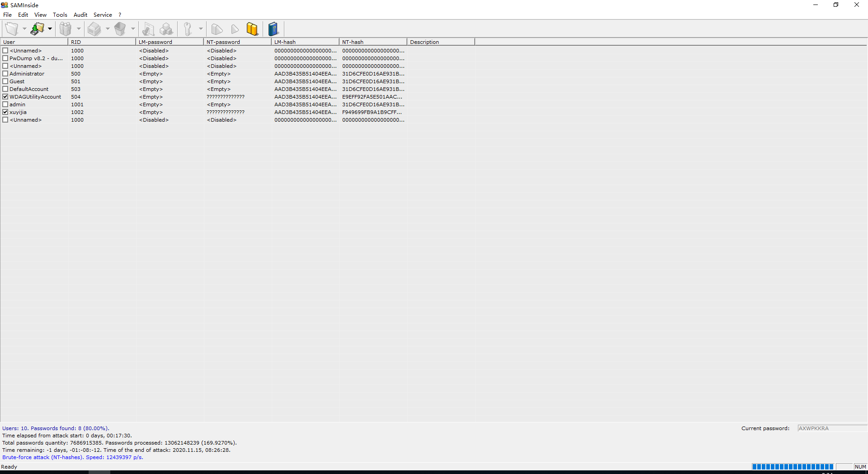Image resolution: width=868 pixels, height=474 pixels.
Task: Open the File menu
Action: click(8, 15)
